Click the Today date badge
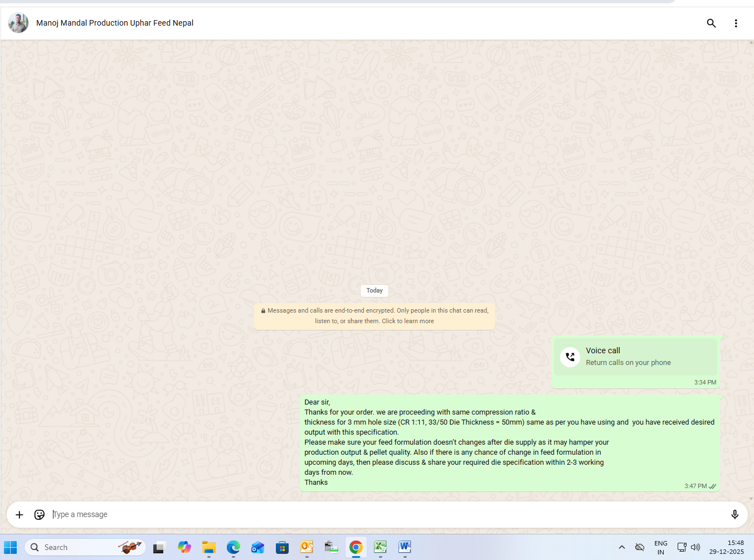 coord(374,290)
